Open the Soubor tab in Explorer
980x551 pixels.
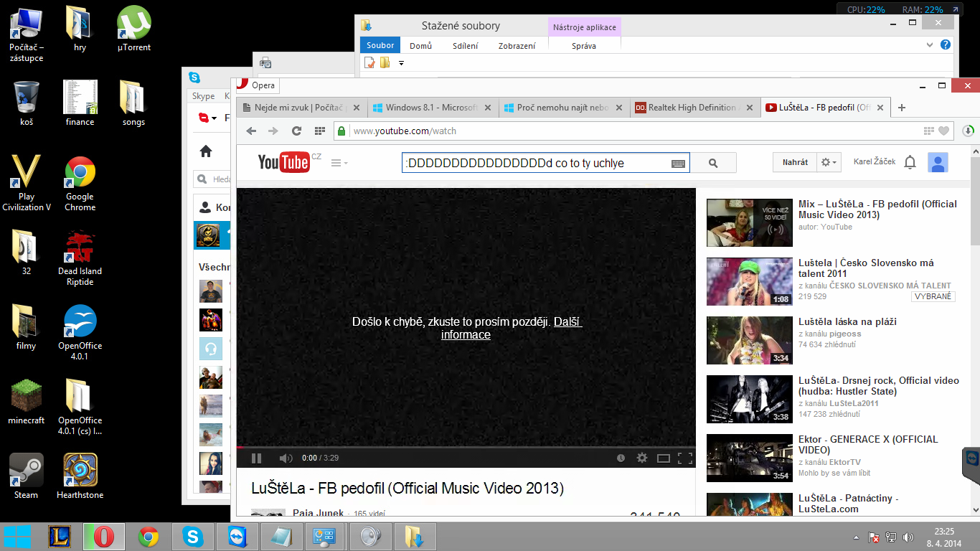pos(380,45)
